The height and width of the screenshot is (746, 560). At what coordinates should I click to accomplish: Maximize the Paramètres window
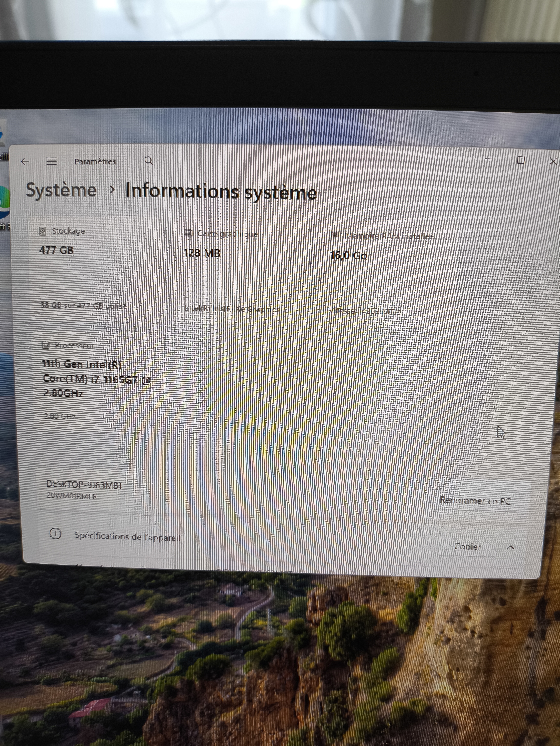[x=521, y=161]
